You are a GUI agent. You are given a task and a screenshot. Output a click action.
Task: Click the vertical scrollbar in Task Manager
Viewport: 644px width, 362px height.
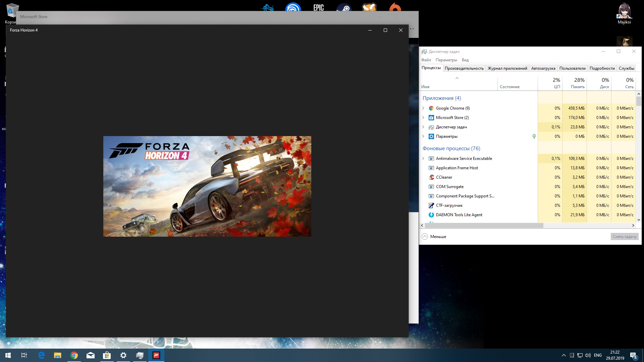click(639, 101)
